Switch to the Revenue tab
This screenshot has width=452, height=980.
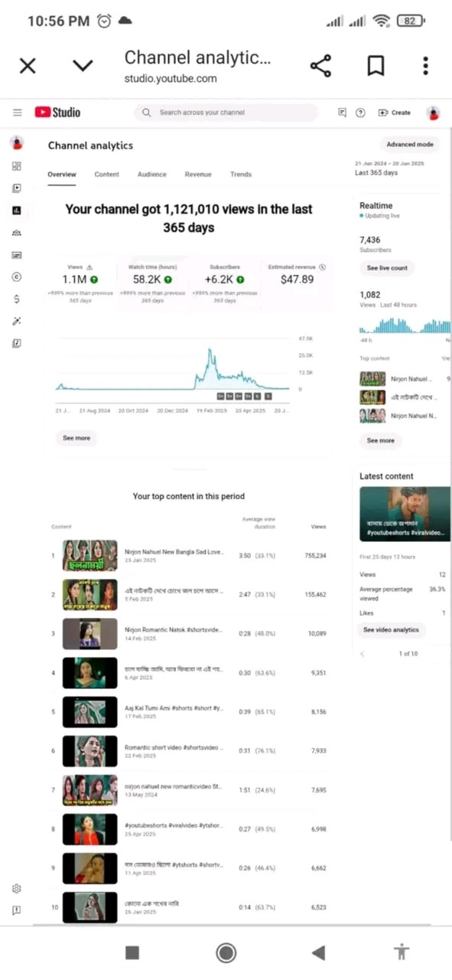pyautogui.click(x=198, y=175)
